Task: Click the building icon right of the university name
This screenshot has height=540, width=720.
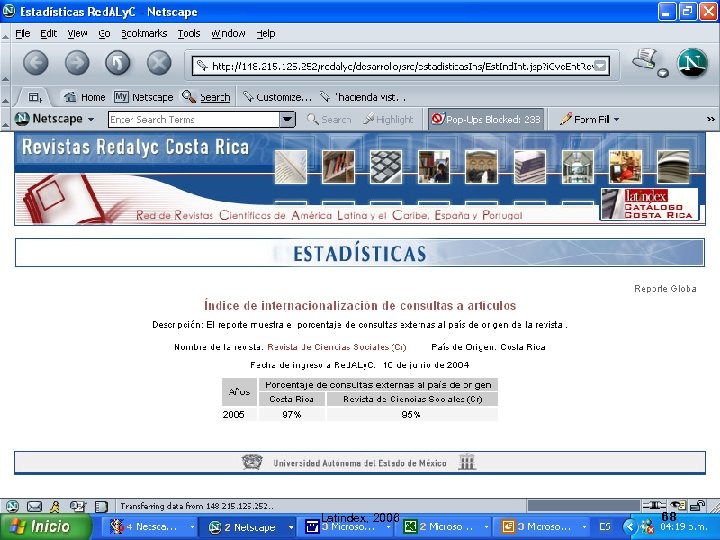Action: tap(467, 462)
